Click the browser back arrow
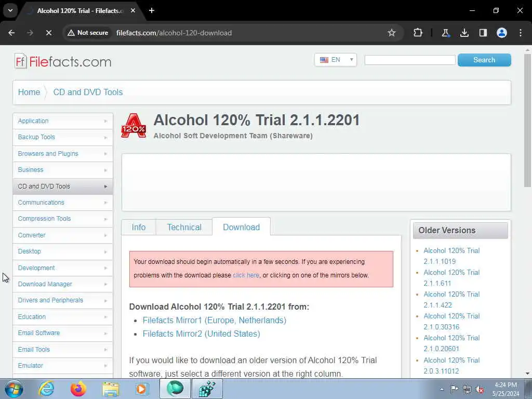 tap(11, 33)
